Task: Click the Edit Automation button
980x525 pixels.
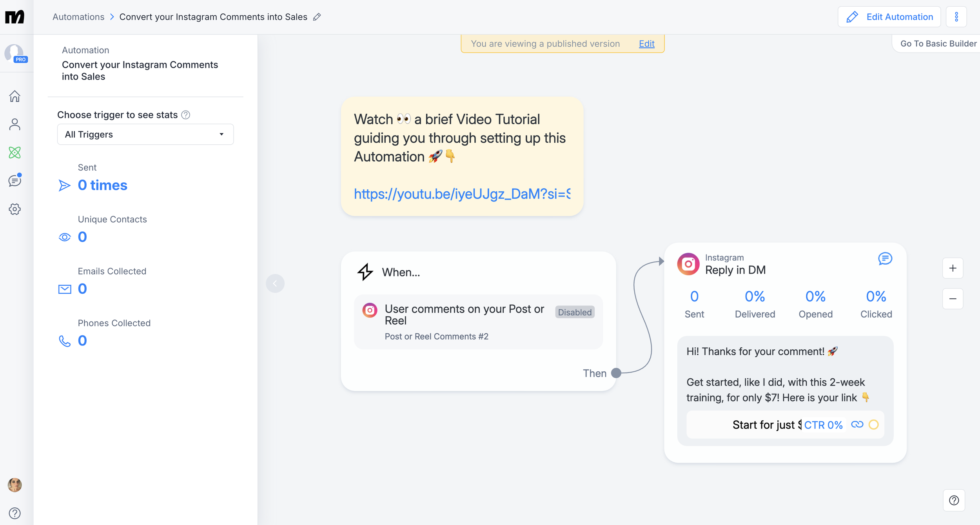Action: point(889,17)
